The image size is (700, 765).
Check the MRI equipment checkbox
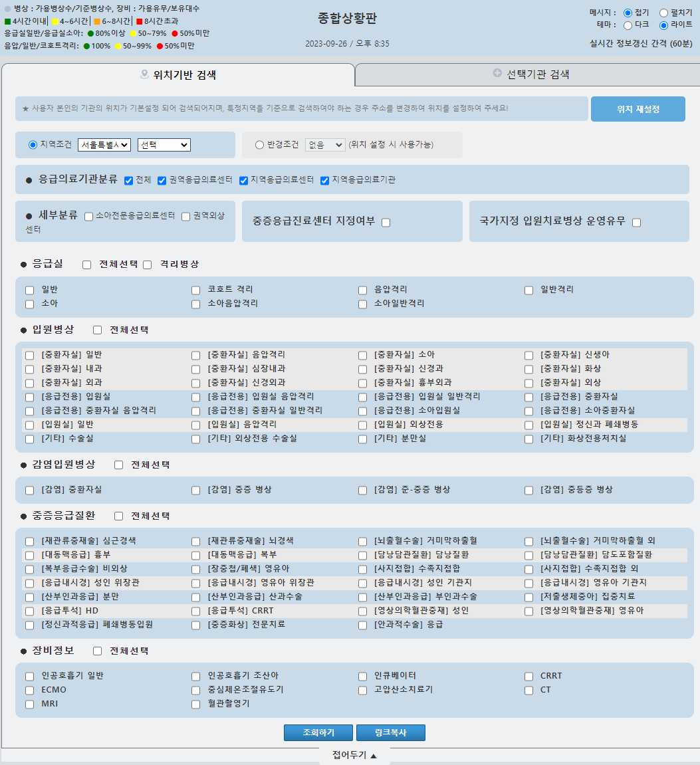pos(30,705)
